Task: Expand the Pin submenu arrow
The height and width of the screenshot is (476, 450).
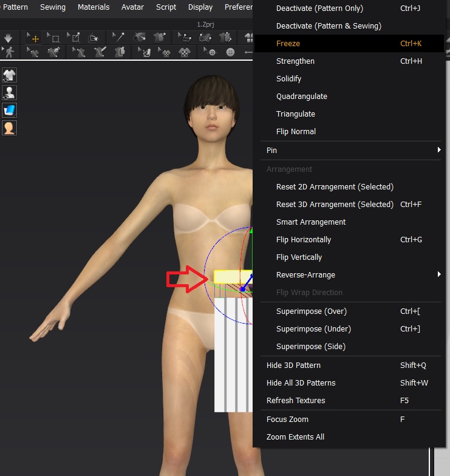Action: tap(438, 149)
